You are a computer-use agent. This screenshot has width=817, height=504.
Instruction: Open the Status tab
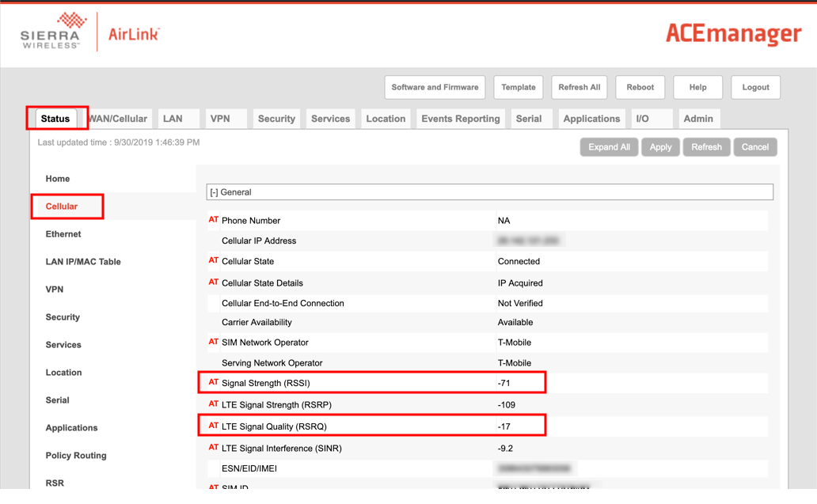pyautogui.click(x=55, y=119)
